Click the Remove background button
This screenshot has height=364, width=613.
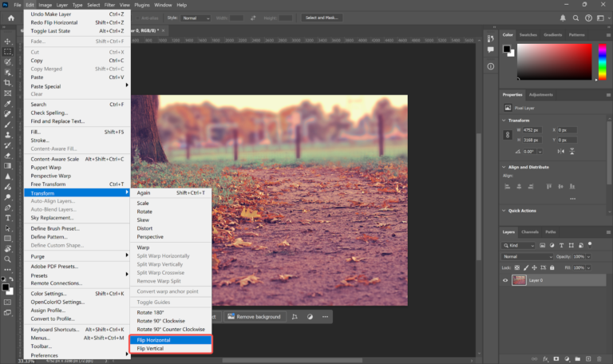click(254, 316)
